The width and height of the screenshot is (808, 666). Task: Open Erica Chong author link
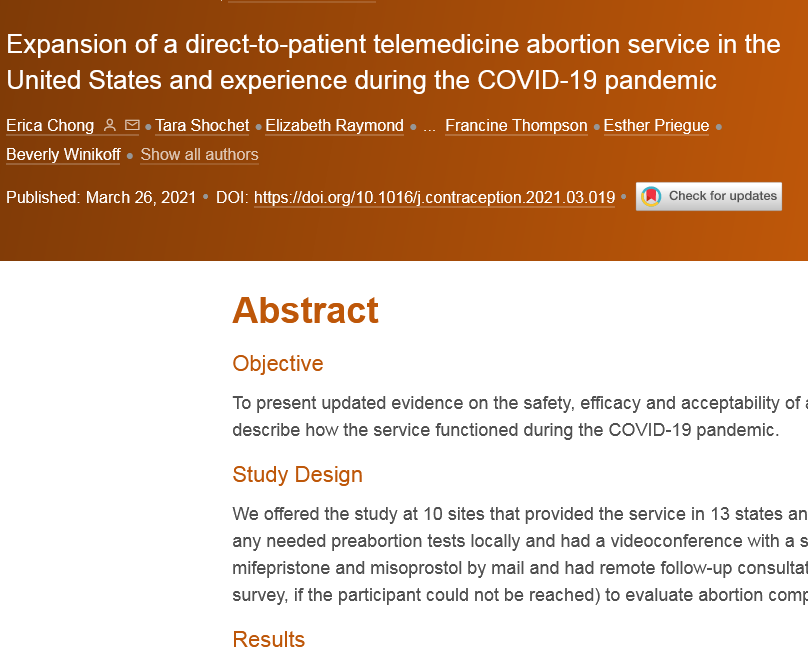pos(49,126)
